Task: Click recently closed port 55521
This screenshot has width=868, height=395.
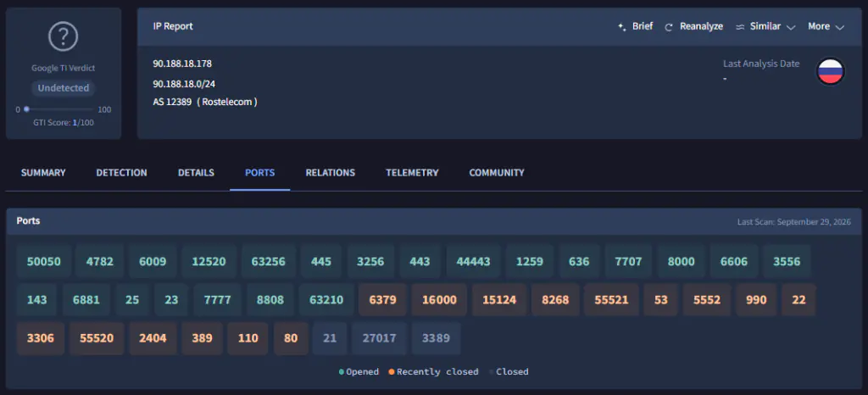Action: tap(612, 300)
